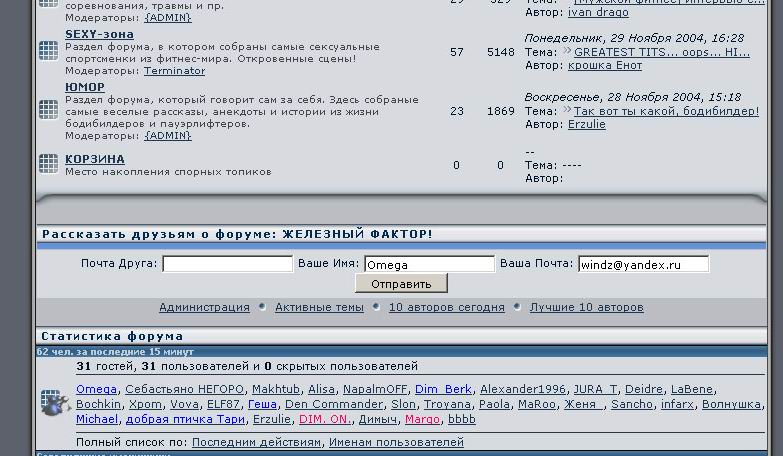The image size is (783, 456).
Task: Sort full list by Именам пользователей
Action: 382,442
